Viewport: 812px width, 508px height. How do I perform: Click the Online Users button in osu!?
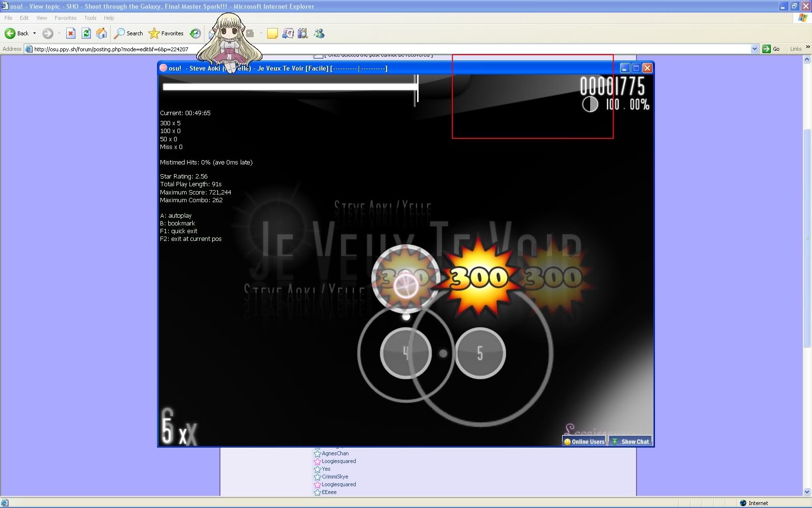click(x=584, y=441)
